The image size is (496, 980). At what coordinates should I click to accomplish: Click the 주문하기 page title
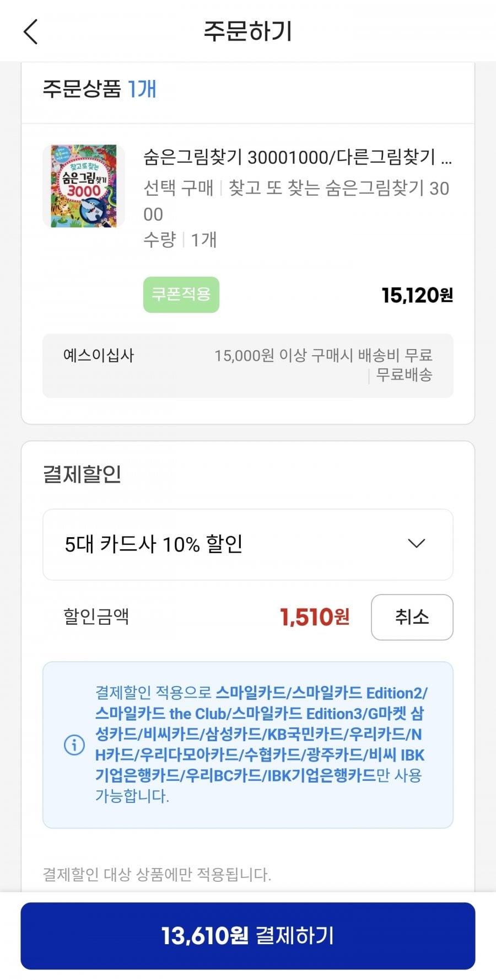point(247,31)
